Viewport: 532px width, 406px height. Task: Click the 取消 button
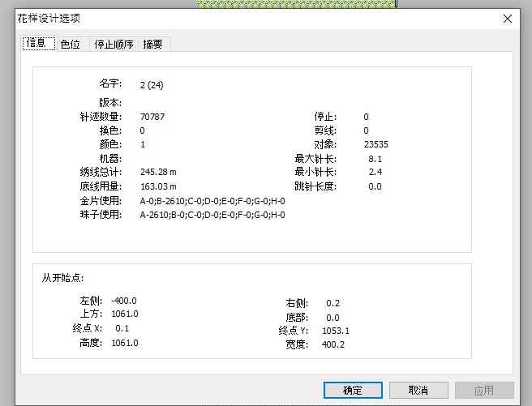[418, 391]
